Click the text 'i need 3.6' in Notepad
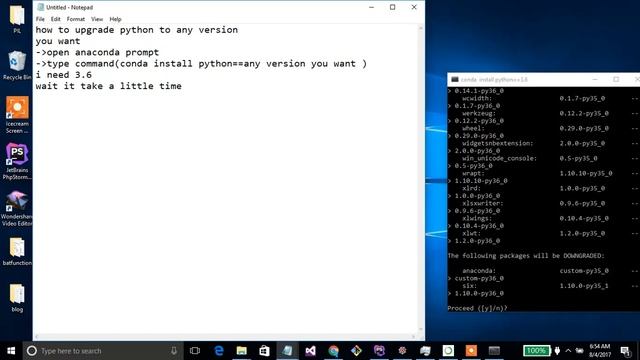 pyautogui.click(x=63, y=75)
